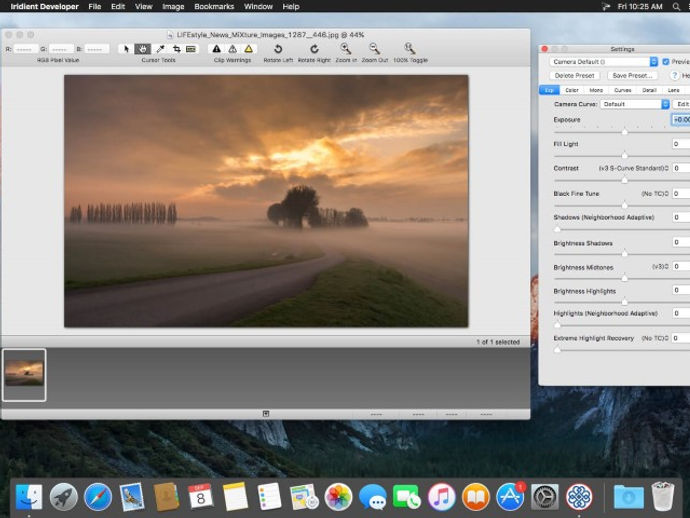The image size is (690, 518).
Task: Click the Rotate Right icon
Action: coord(314,48)
